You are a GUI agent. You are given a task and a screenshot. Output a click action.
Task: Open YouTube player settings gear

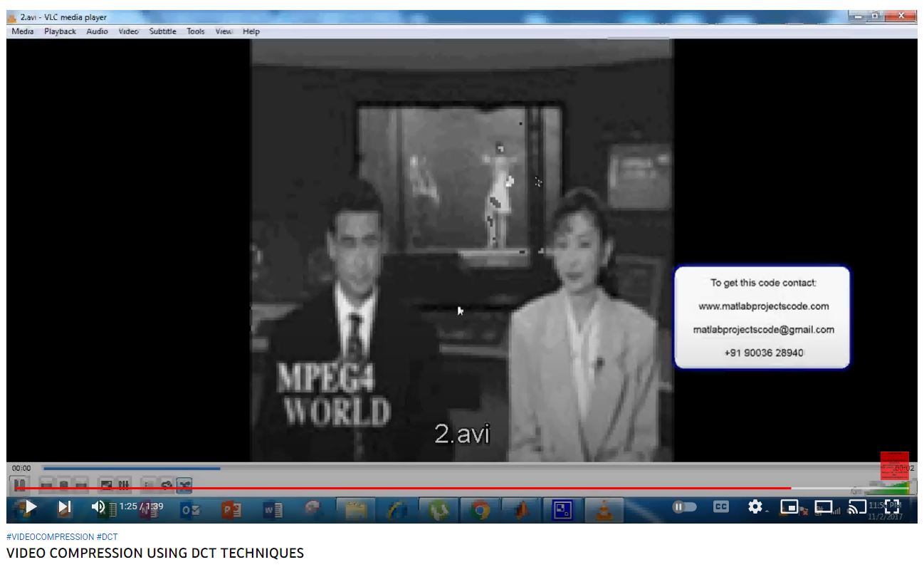755,507
